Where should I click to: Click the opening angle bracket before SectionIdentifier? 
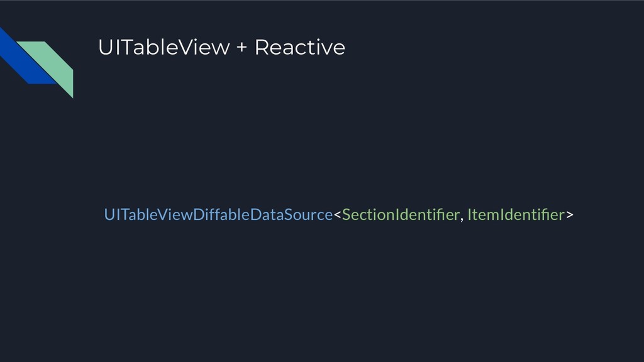(x=337, y=215)
